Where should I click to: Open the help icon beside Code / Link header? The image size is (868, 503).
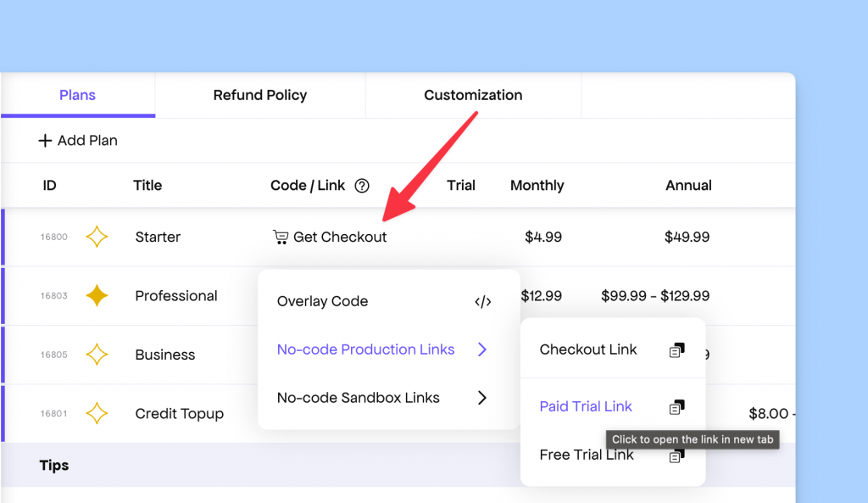362,185
